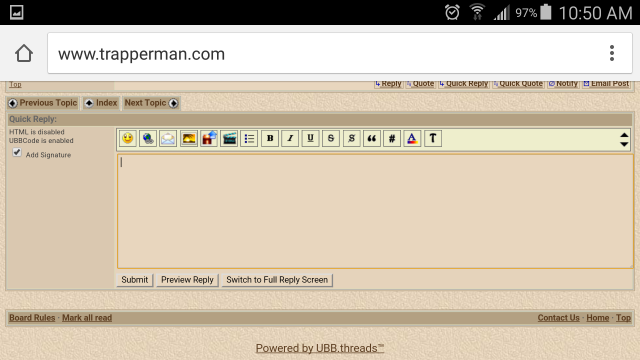Insert an image with the picture icon
Screen dimensions: 640x360
pos(189,138)
